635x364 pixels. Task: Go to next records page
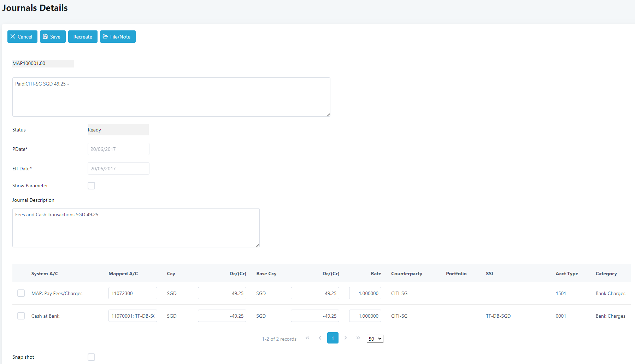coord(346,338)
